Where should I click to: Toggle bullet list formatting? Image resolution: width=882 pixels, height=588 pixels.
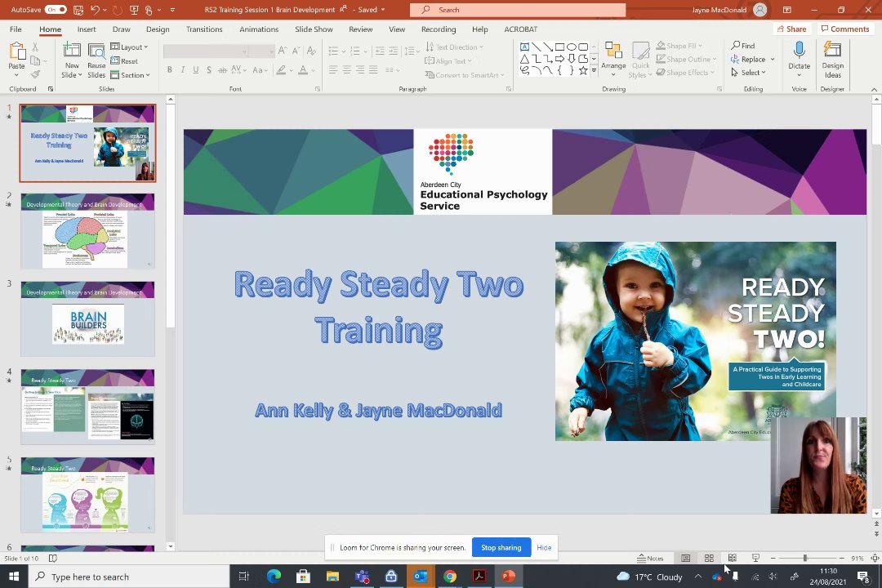(333, 51)
